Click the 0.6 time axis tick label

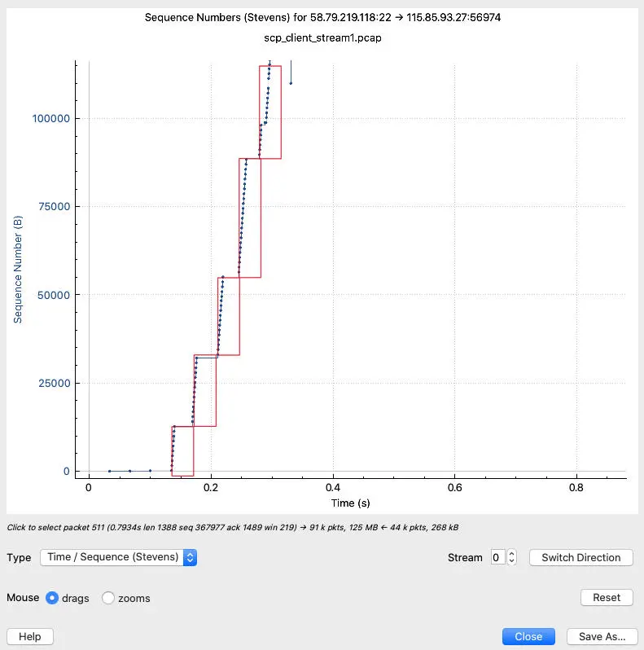454,487
